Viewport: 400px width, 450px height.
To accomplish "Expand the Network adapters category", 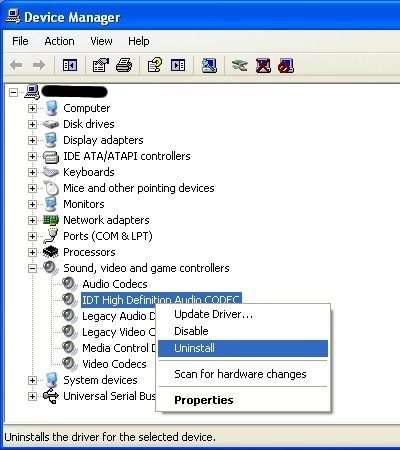I will tap(32, 220).
